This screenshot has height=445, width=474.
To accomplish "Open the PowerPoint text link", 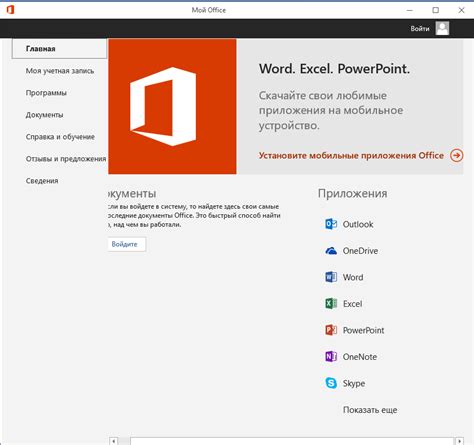I will [363, 330].
